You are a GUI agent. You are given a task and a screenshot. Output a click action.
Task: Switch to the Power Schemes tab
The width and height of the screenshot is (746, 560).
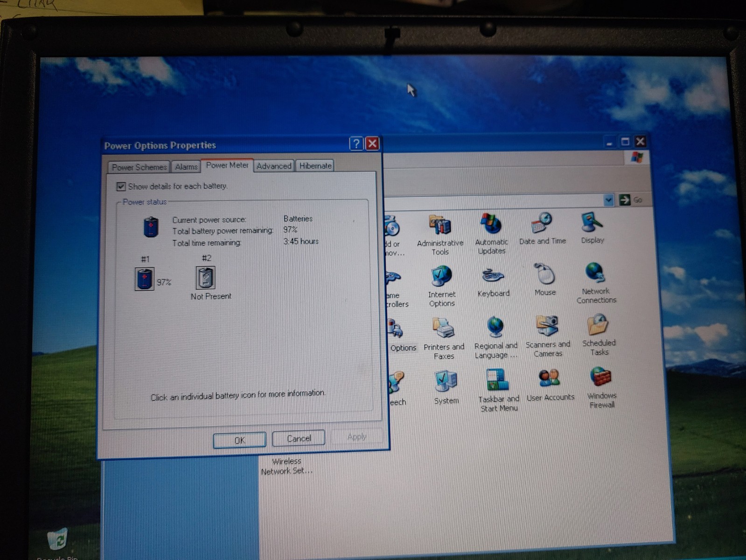(139, 167)
